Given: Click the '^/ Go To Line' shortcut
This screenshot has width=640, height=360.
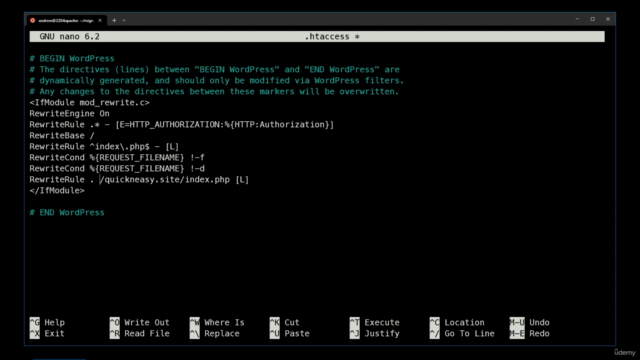Looking at the screenshot, I should [x=462, y=333].
